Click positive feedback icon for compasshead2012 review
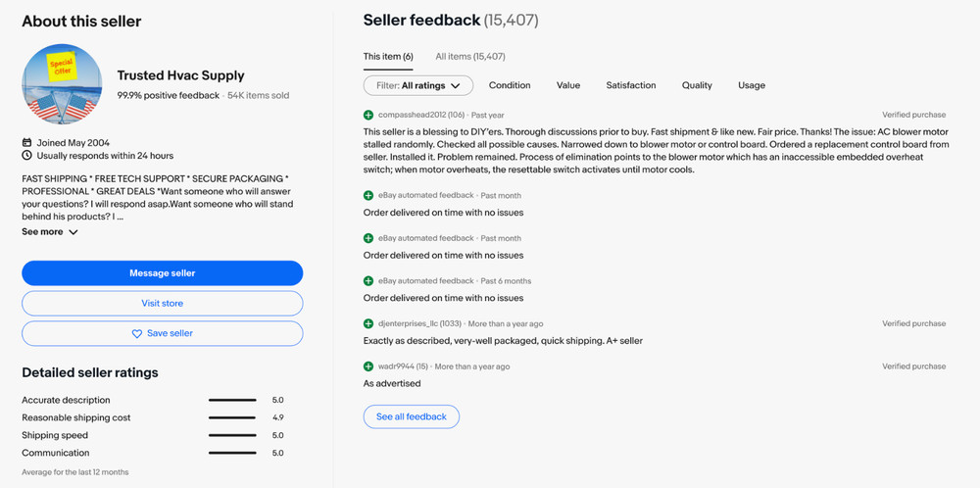 tap(368, 116)
